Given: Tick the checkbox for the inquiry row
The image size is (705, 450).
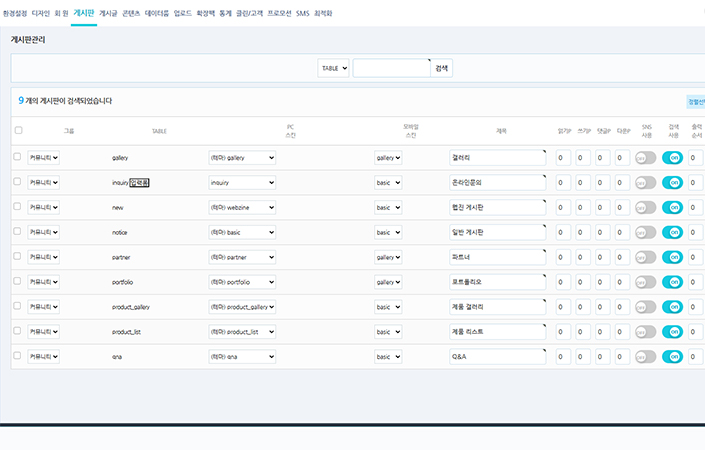Looking at the screenshot, I should [x=17, y=182].
